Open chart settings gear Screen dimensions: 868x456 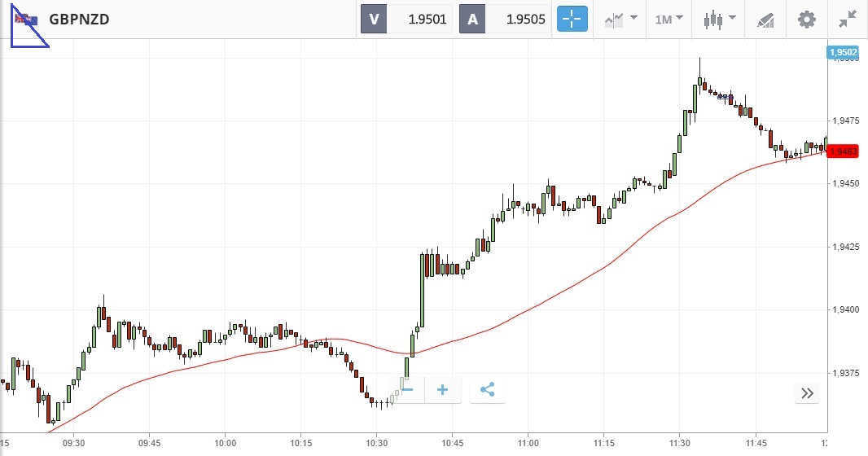tap(806, 19)
